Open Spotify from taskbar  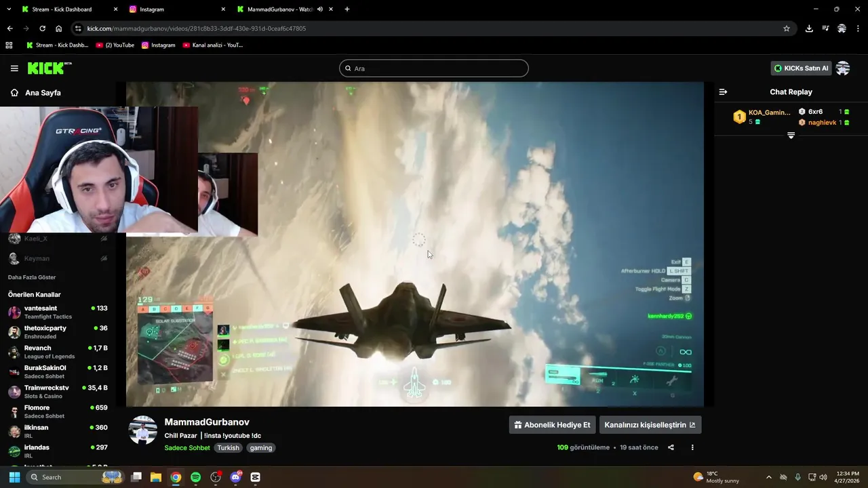pyautogui.click(x=195, y=477)
